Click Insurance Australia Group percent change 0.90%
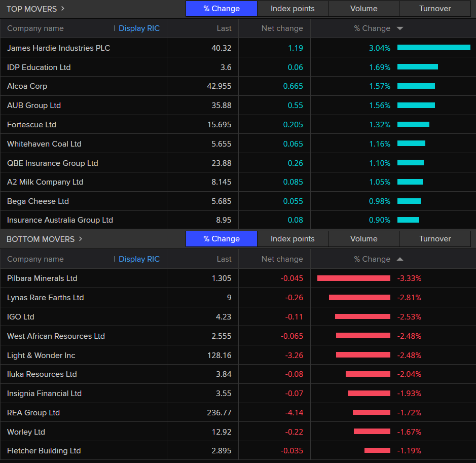476x463 pixels. pyautogui.click(x=380, y=220)
